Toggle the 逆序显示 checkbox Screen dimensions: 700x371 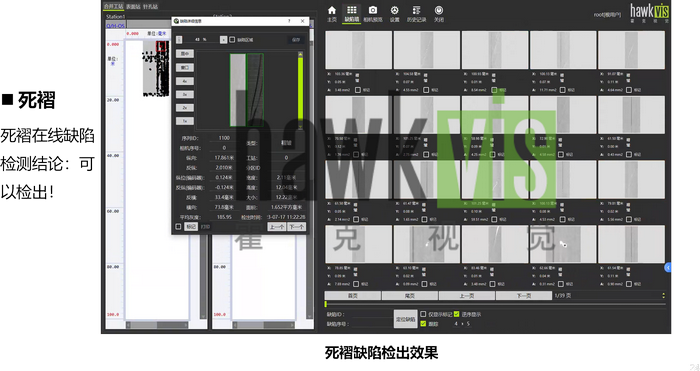[457, 314]
